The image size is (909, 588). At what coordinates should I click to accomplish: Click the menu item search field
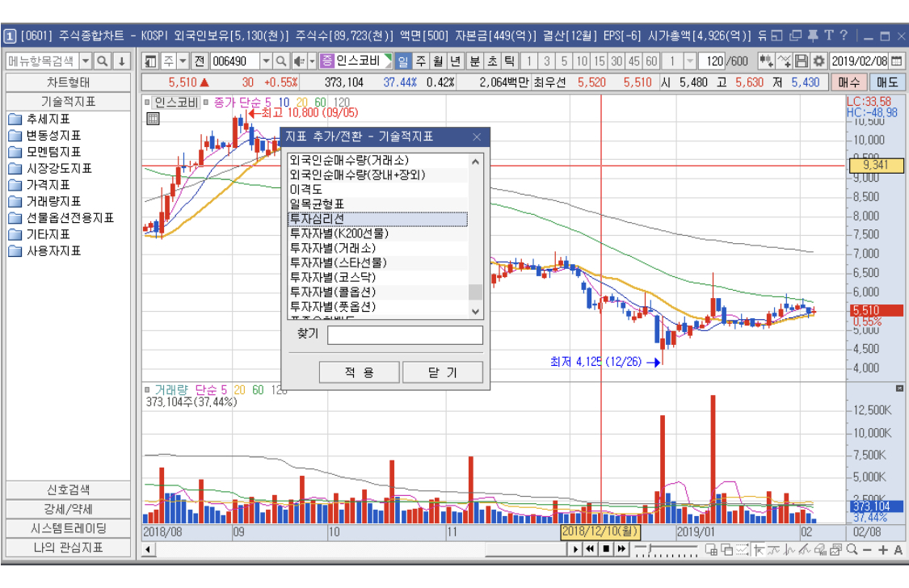pos(42,61)
